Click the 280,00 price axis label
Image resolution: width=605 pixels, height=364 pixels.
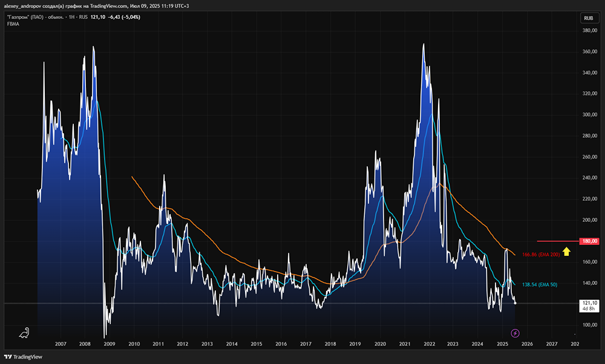(x=589, y=135)
